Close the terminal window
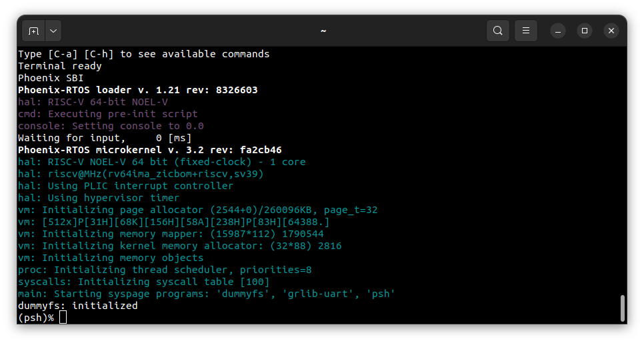 [x=611, y=31]
